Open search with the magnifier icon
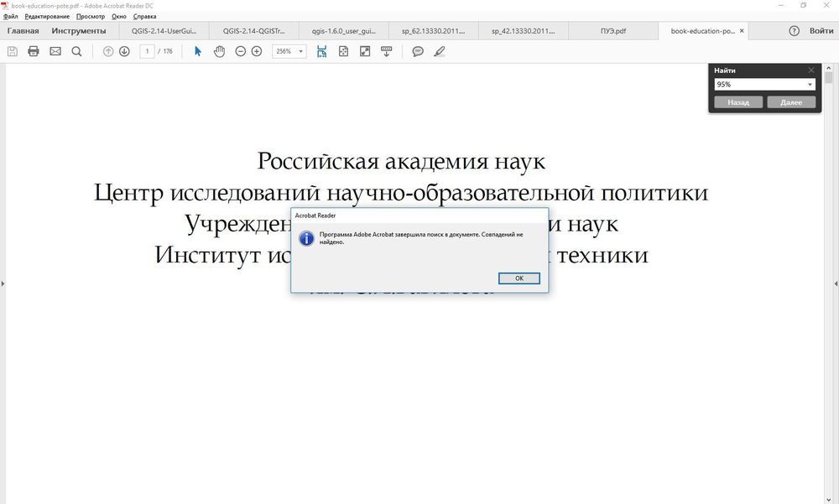839x504 pixels. 76,51
